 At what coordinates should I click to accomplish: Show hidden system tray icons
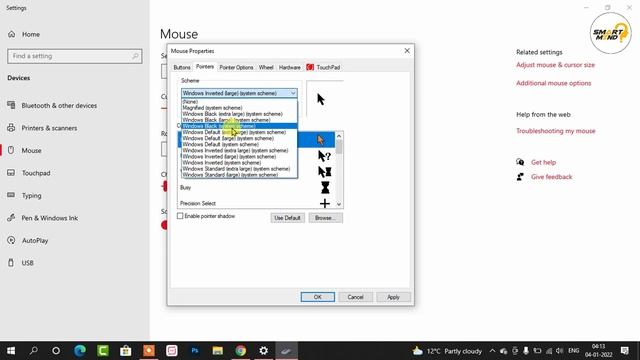[492, 351]
